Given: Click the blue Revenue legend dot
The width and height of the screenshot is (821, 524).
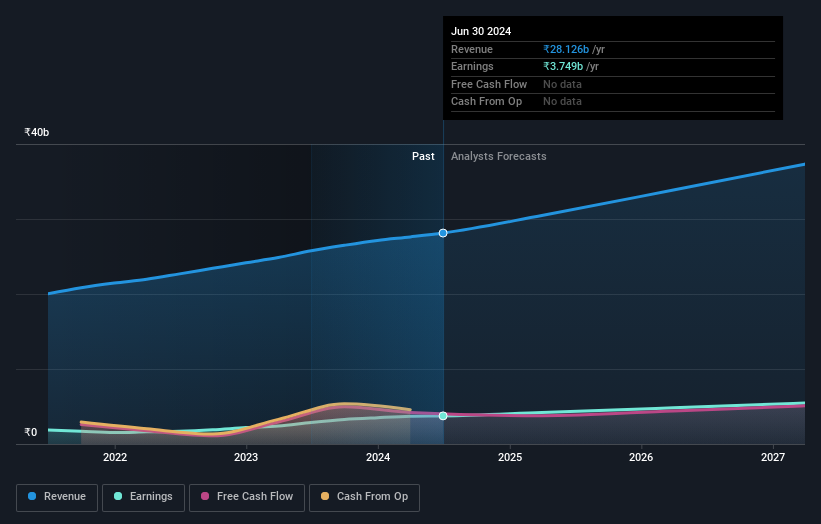Looking at the screenshot, I should (32, 496).
